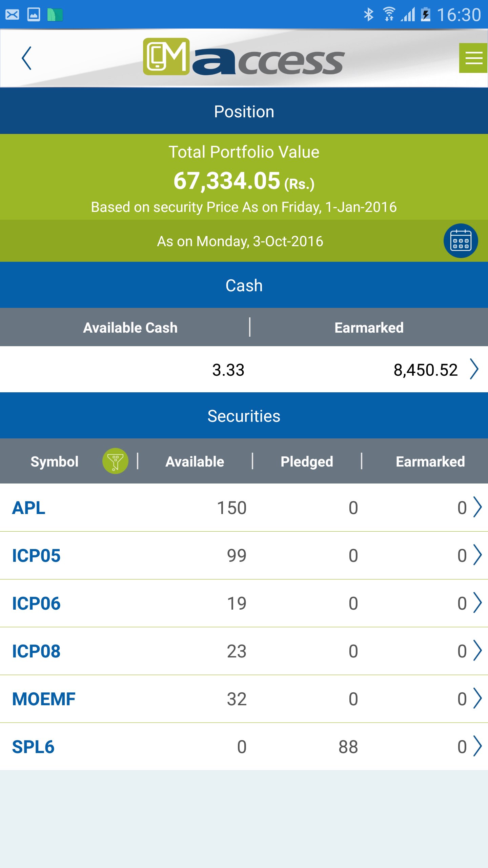The image size is (488, 868).
Task: Open the calendar date picker
Action: (461, 241)
